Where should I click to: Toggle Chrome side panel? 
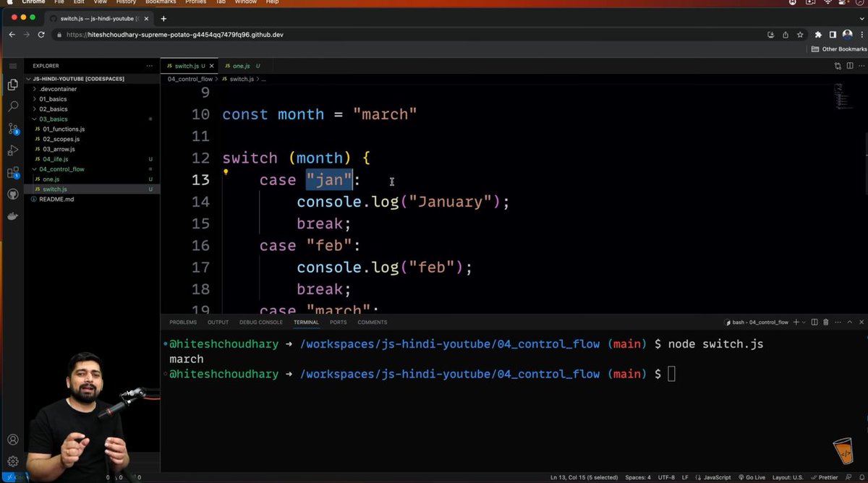click(833, 34)
